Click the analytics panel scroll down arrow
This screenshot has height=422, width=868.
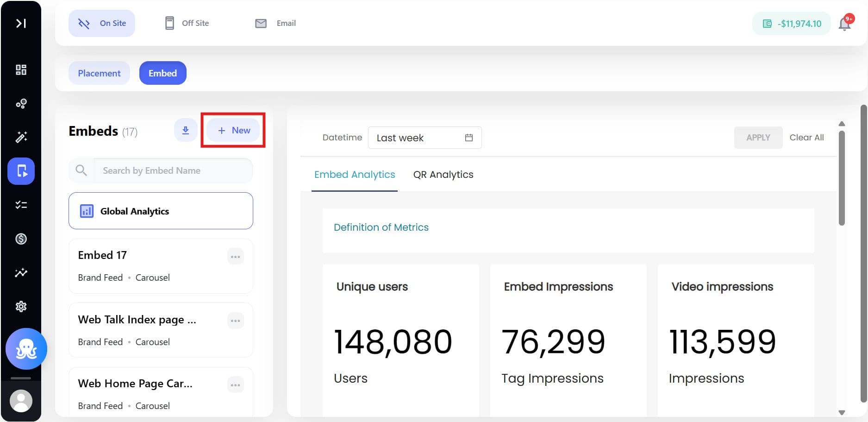(x=842, y=412)
